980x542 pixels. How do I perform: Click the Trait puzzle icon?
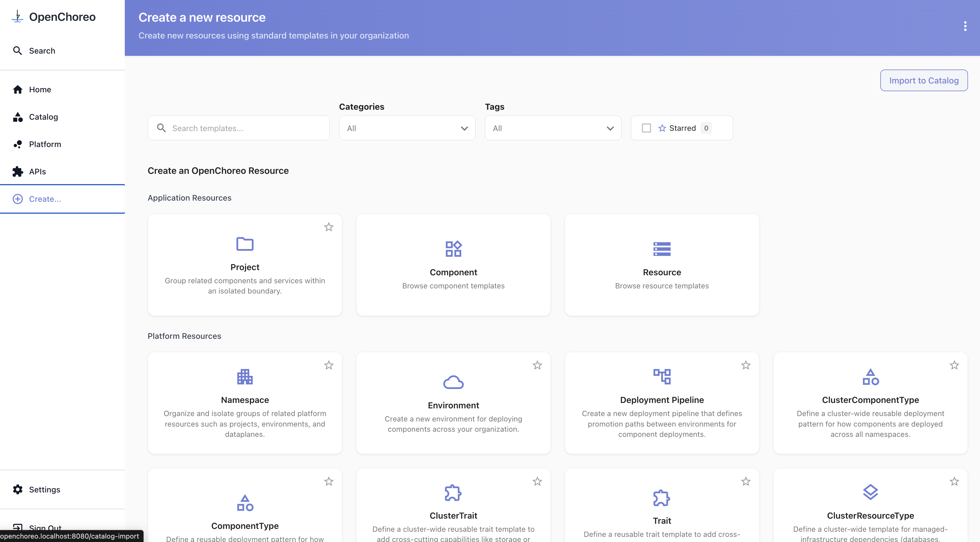(x=662, y=498)
